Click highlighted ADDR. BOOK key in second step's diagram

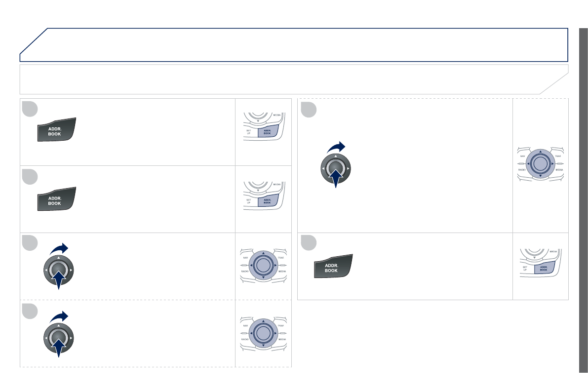point(267,201)
